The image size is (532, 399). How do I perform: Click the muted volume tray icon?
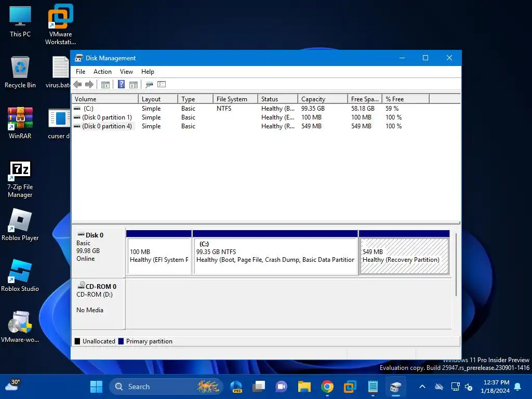tap(469, 387)
